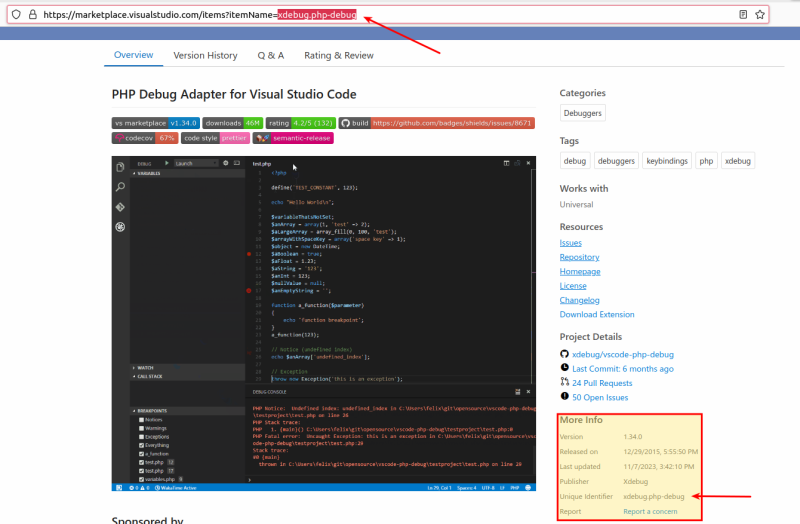Click the debug icon in screenshot sidebar

[120, 227]
